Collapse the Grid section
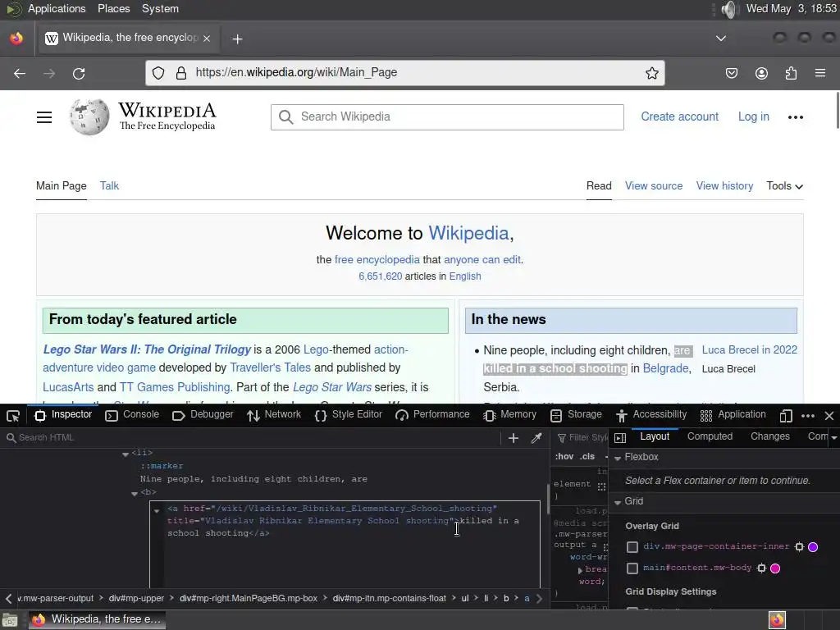 point(618,503)
